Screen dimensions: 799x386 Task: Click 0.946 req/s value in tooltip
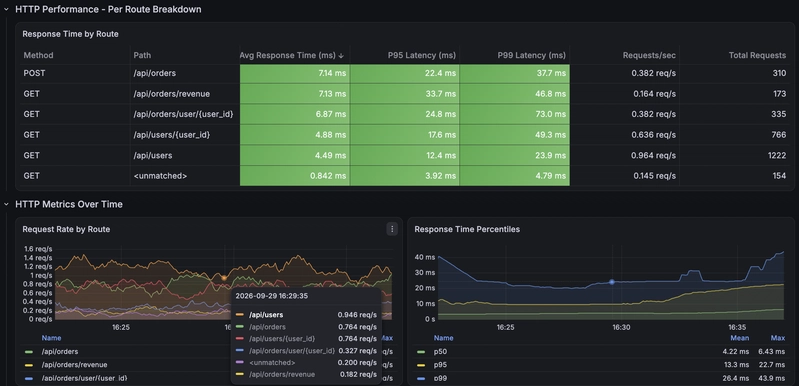pyautogui.click(x=357, y=315)
